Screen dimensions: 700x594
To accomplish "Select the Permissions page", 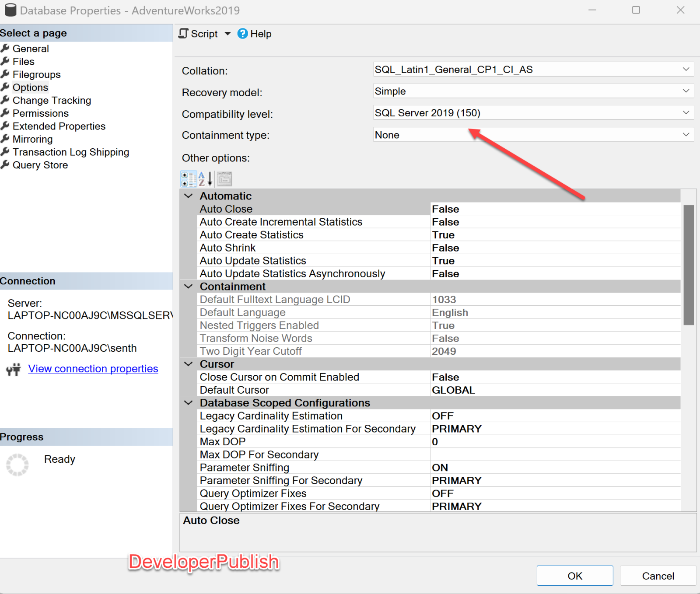I will tap(41, 113).
